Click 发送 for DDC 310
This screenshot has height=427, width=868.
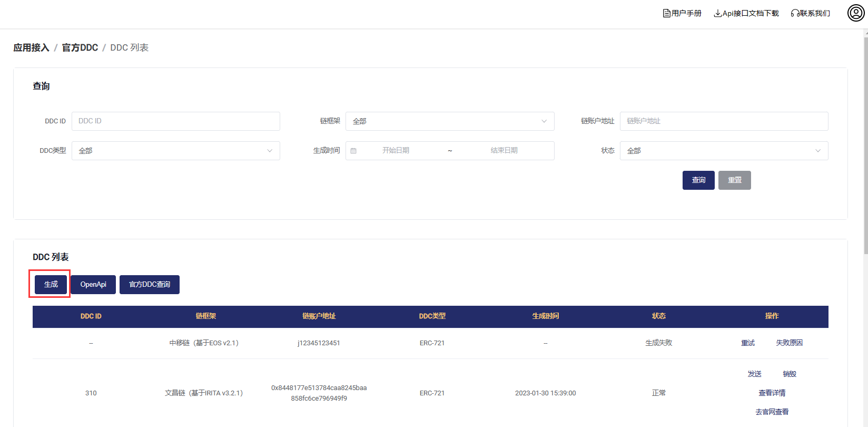click(x=755, y=374)
